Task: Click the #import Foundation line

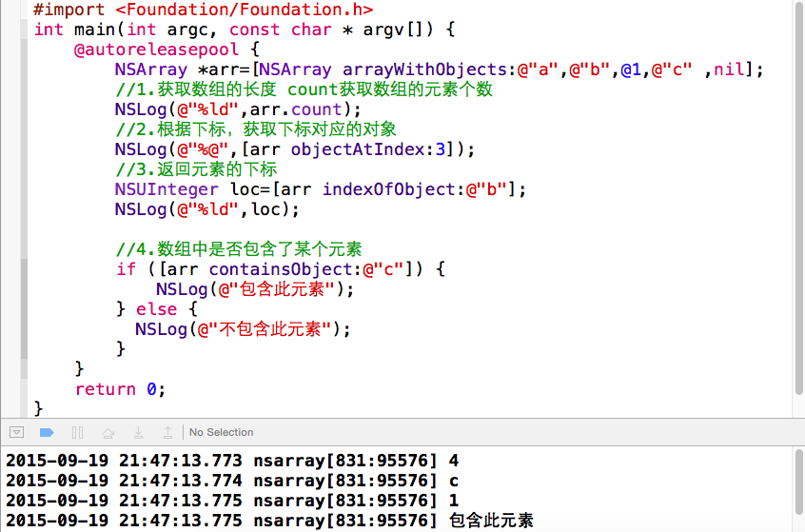Action: point(204,10)
